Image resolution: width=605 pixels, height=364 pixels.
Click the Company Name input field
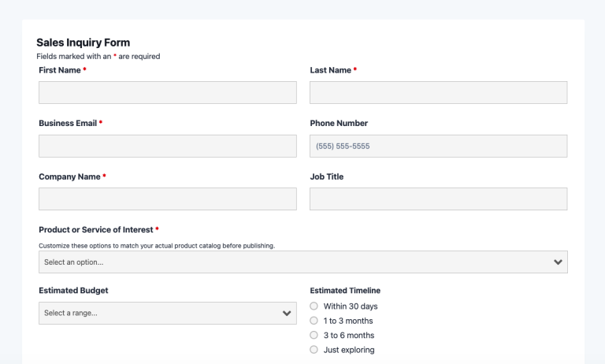coord(168,199)
